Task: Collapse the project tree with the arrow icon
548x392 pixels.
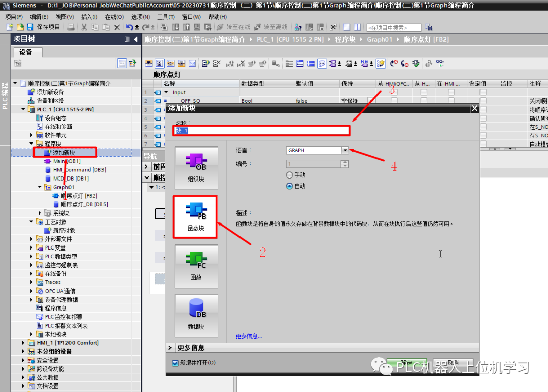Action: pos(135,39)
